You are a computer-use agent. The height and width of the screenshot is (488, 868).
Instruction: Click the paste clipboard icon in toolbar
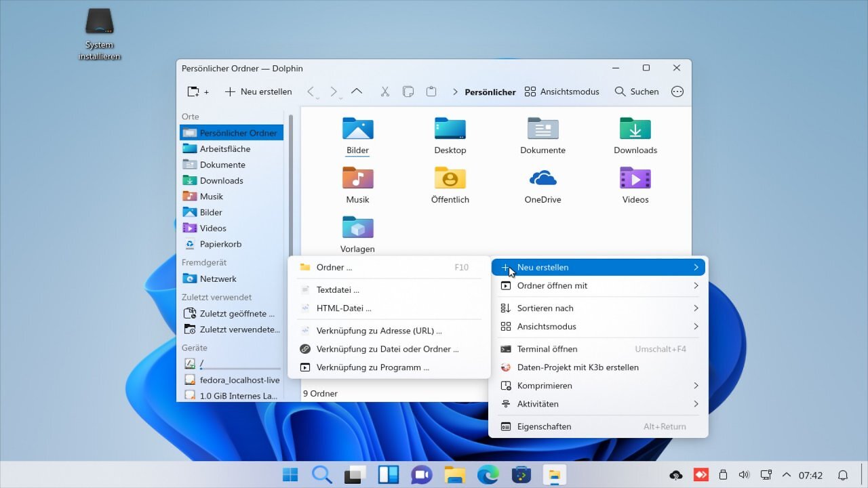431,91
